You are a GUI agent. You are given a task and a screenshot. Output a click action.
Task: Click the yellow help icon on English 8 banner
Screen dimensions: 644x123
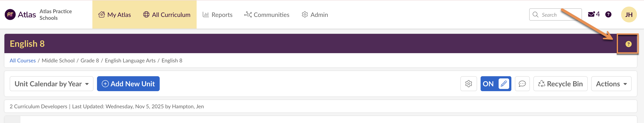[628, 44]
